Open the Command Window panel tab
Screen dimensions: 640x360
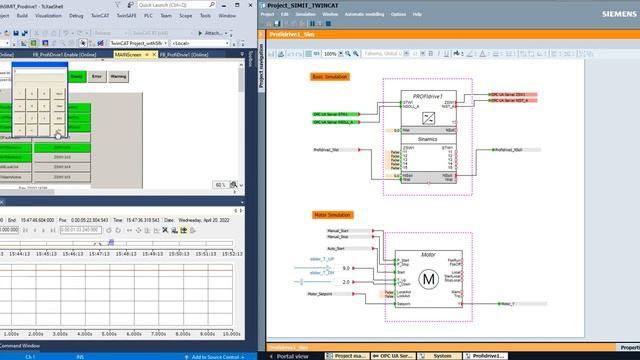coord(20,346)
